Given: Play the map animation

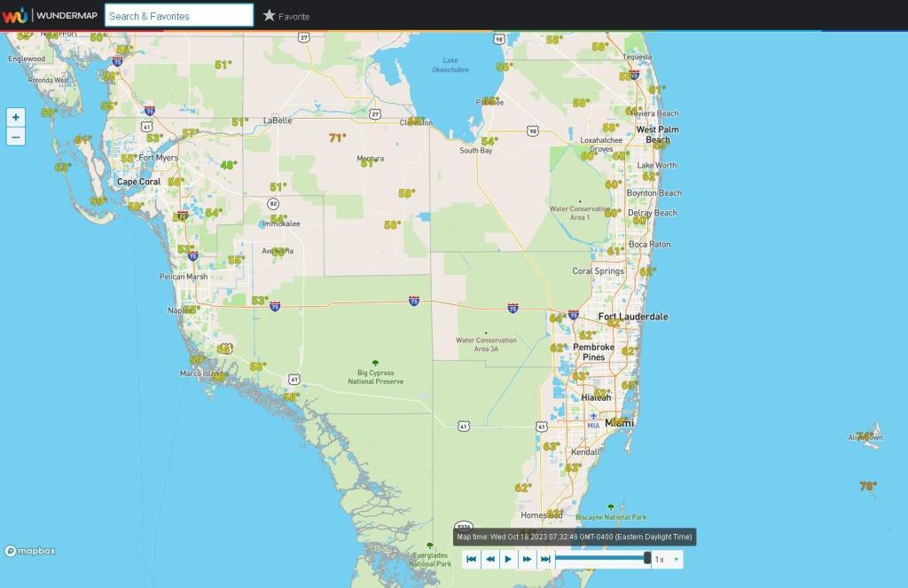Looking at the screenshot, I should pos(508,559).
